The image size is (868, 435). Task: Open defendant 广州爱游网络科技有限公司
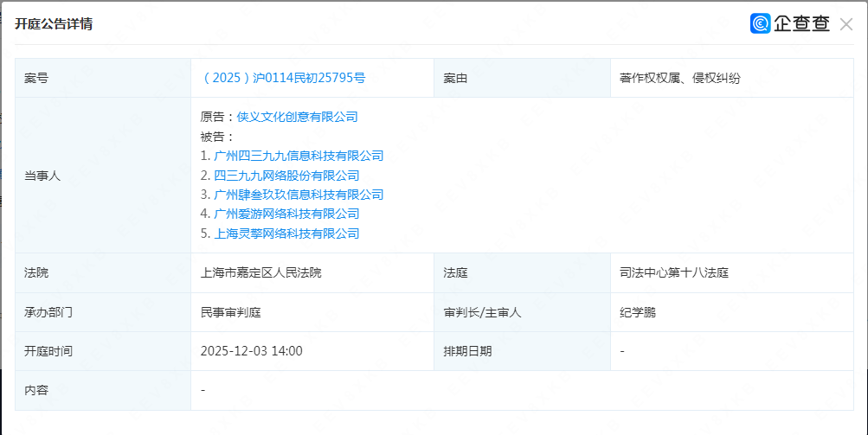286,214
